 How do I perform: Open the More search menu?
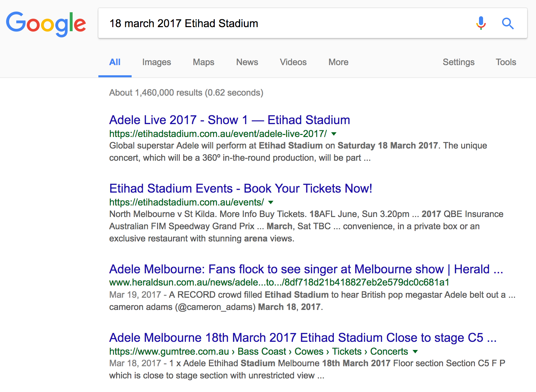[338, 62]
